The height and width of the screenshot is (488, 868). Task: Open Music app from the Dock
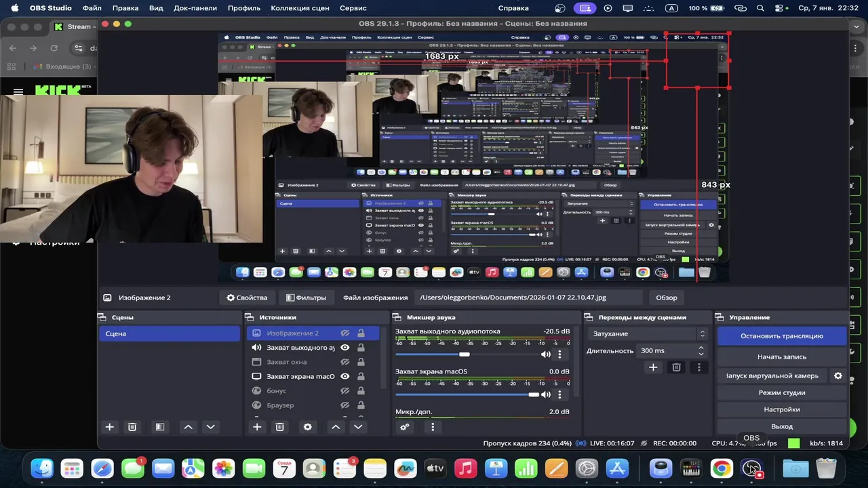(x=465, y=468)
